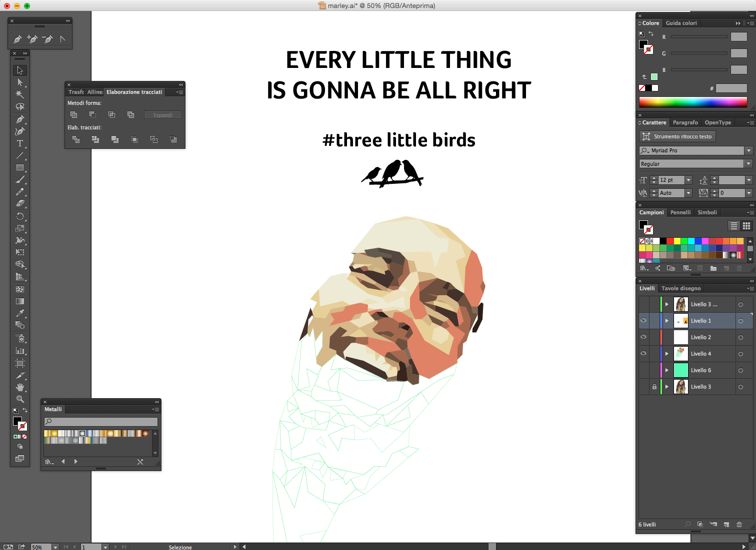The width and height of the screenshot is (756, 550).
Task: Unlock bottom Livello 3 lock icon
Action: (654, 387)
